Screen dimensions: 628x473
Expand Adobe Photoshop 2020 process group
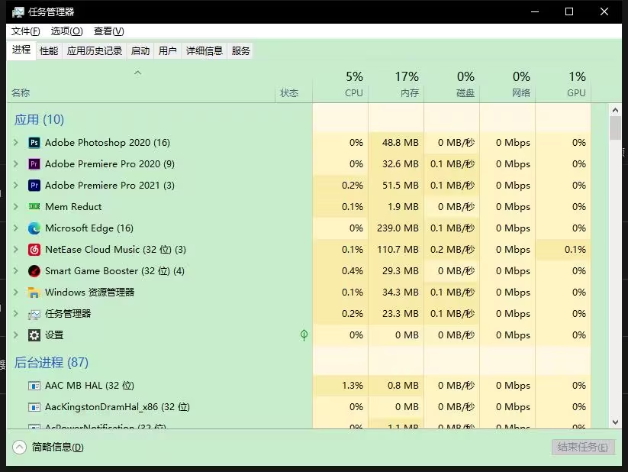click(x=16, y=143)
